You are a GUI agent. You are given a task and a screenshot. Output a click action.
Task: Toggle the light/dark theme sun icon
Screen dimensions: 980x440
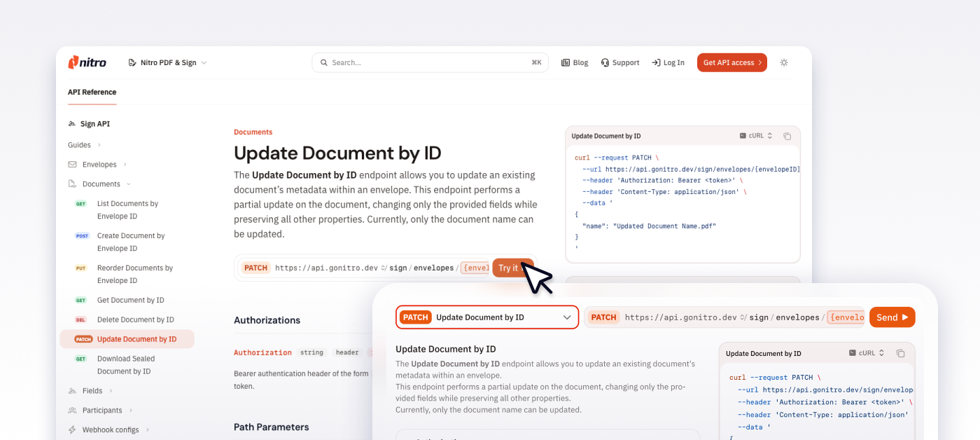click(784, 62)
